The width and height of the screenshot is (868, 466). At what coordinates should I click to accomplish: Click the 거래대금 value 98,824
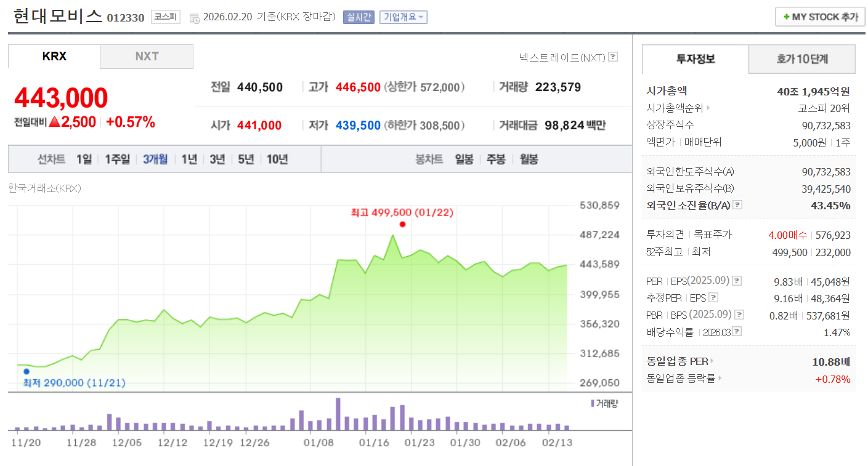564,126
